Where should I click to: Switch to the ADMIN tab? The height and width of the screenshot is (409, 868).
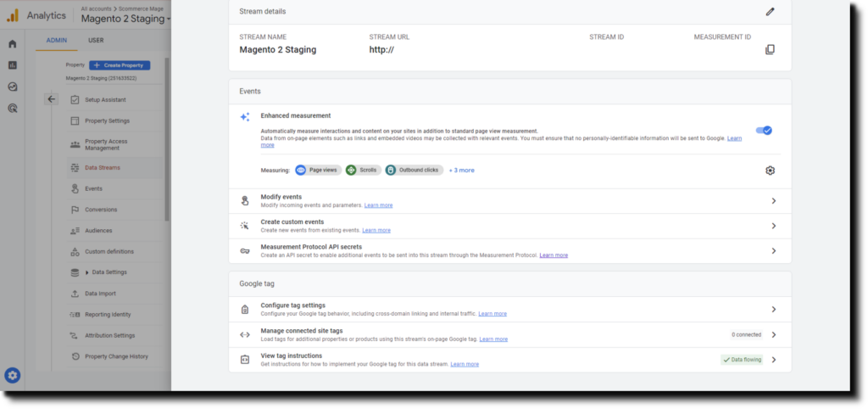point(57,41)
